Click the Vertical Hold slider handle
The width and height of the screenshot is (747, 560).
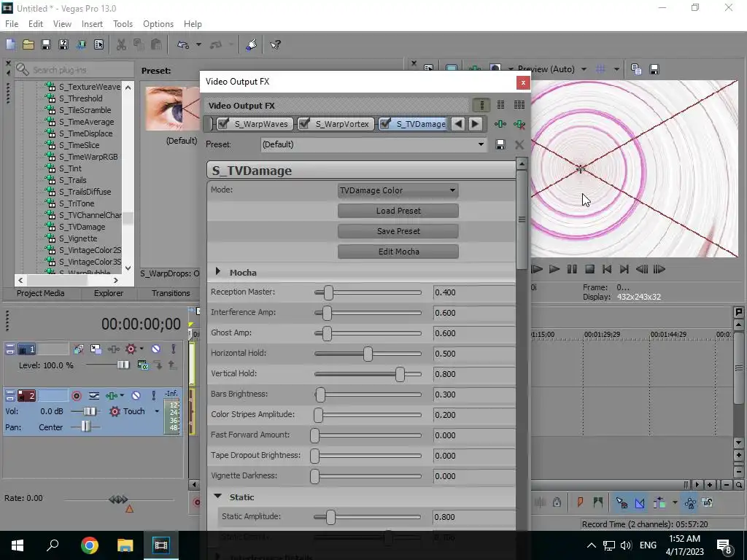pos(400,374)
